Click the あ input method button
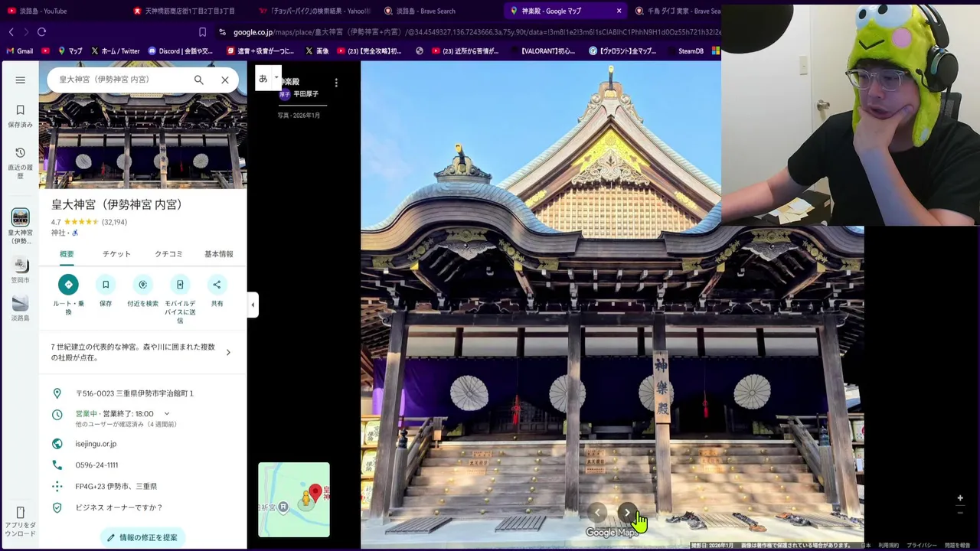 (263, 78)
